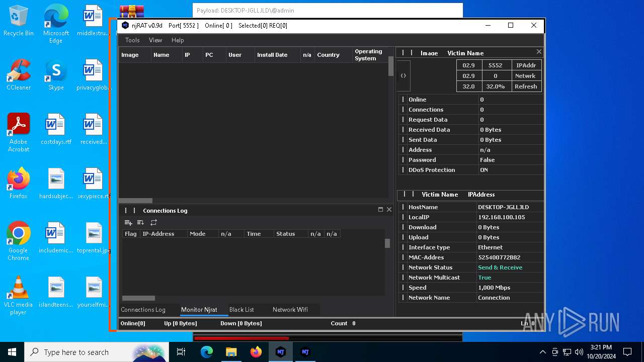Sort by the Country column header
The image size is (644, 362).
[333, 55]
